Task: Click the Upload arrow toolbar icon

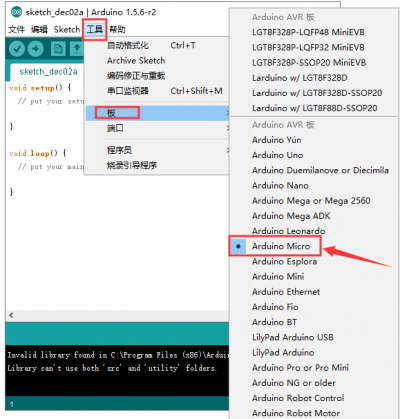Action: click(x=36, y=49)
